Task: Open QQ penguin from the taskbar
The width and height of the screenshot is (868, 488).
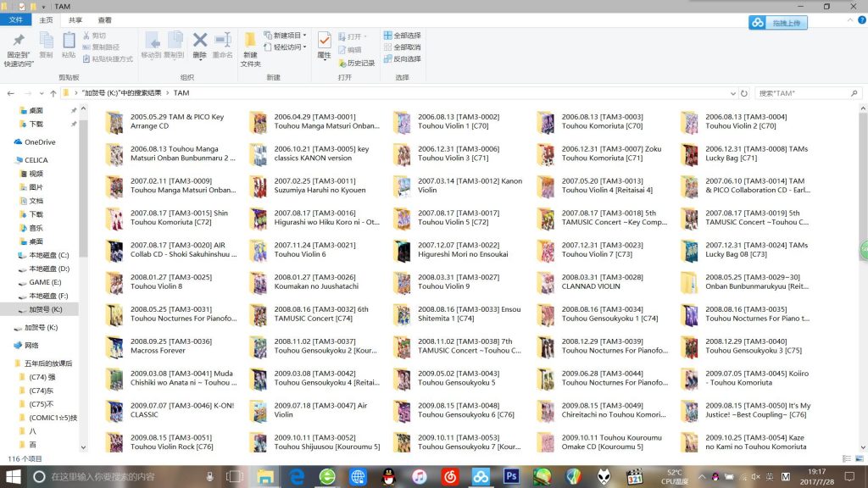Action: 389,476
